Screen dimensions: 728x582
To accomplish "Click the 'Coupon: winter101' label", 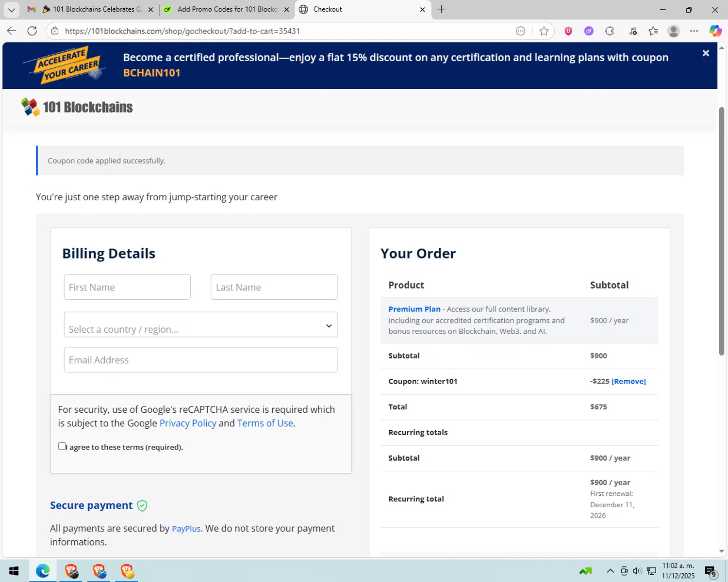I will [423, 381].
